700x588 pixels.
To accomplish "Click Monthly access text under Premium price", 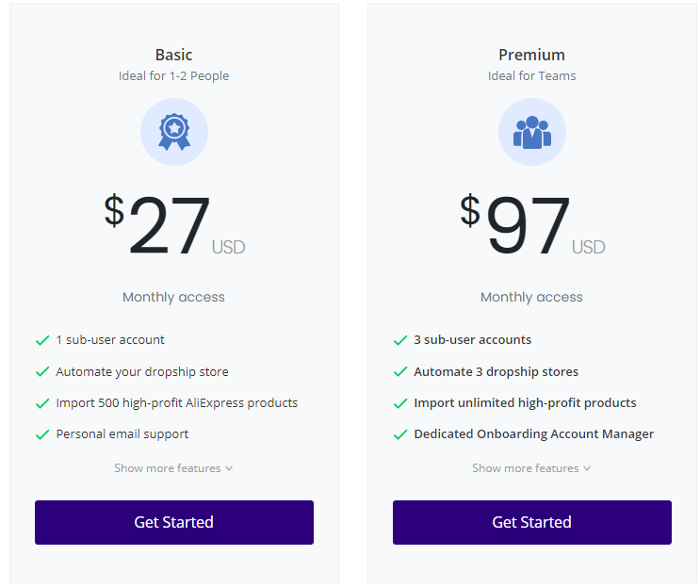I will [531, 297].
